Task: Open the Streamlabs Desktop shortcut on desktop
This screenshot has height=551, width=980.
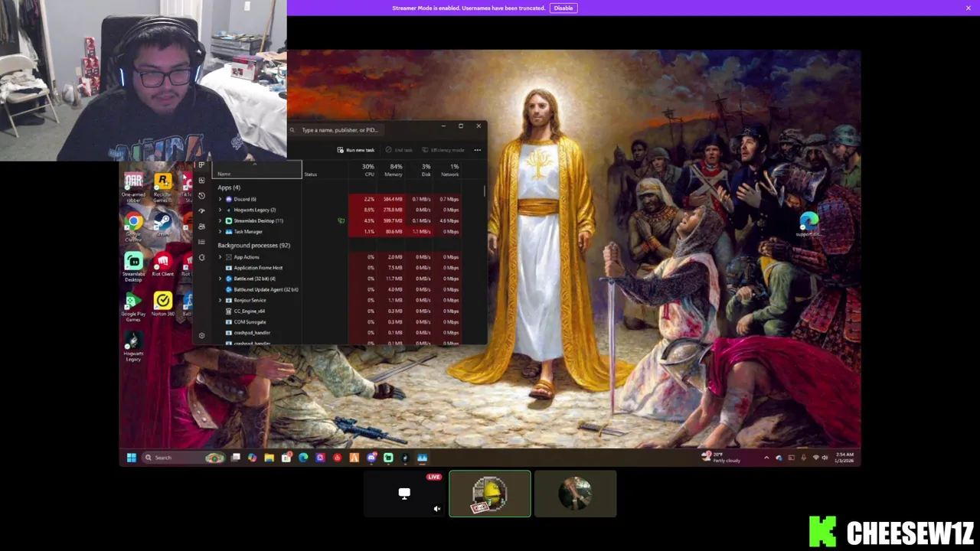Action: click(x=133, y=268)
